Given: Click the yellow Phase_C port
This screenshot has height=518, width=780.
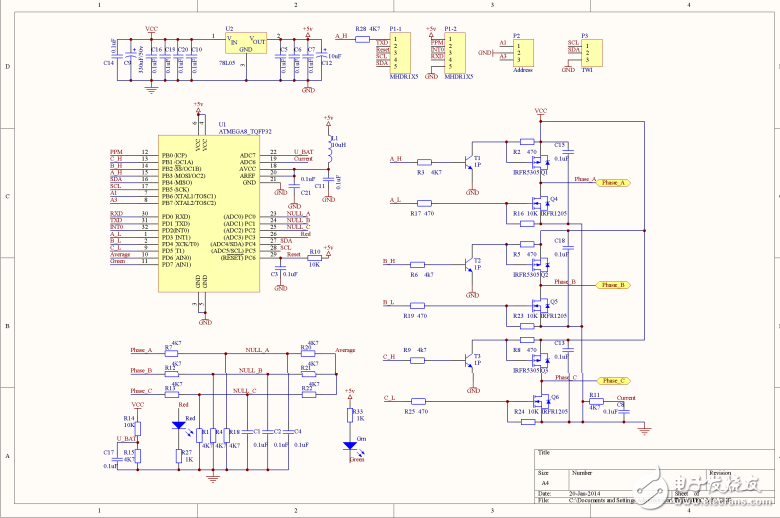Looking at the screenshot, I should (x=612, y=381).
